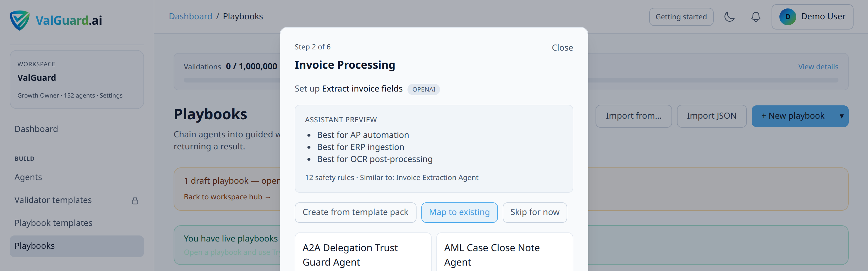Click Skip for now

click(534, 212)
